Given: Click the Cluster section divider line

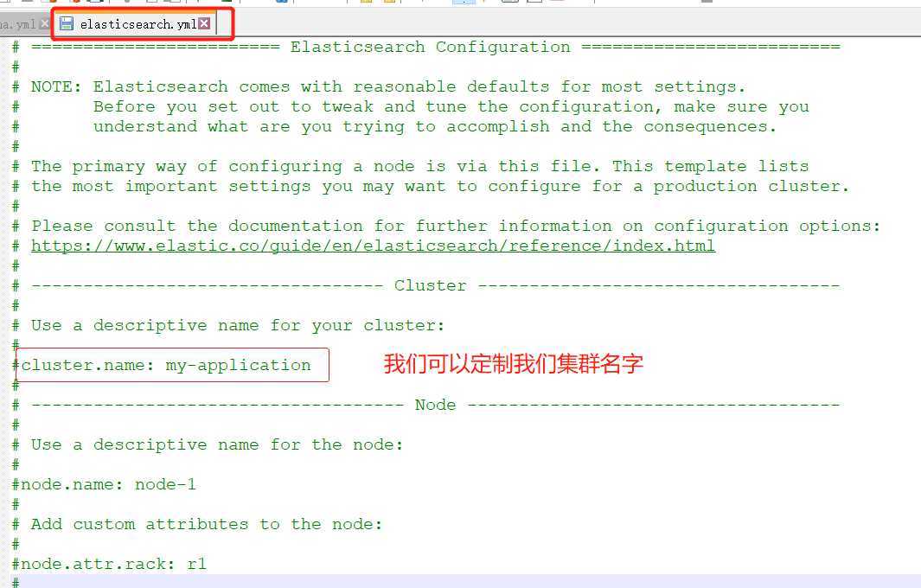Looking at the screenshot, I should (x=425, y=285).
